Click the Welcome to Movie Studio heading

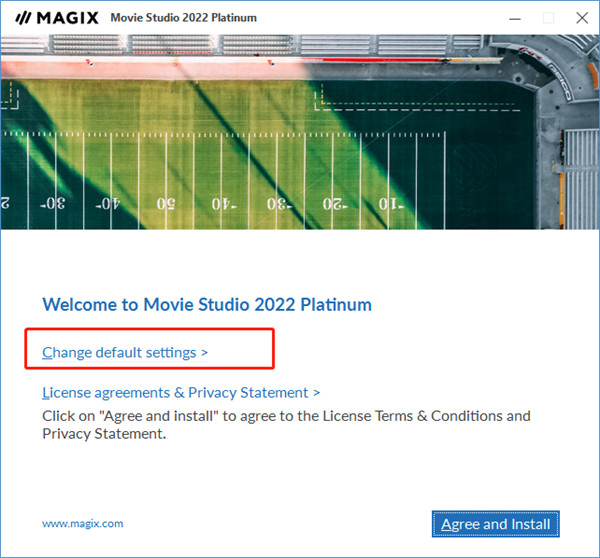click(x=207, y=305)
